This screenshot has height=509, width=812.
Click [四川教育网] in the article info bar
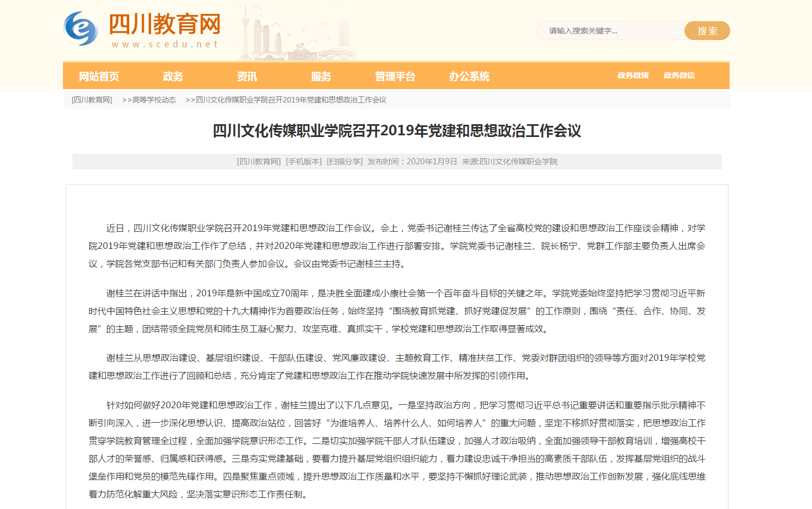[x=258, y=161]
